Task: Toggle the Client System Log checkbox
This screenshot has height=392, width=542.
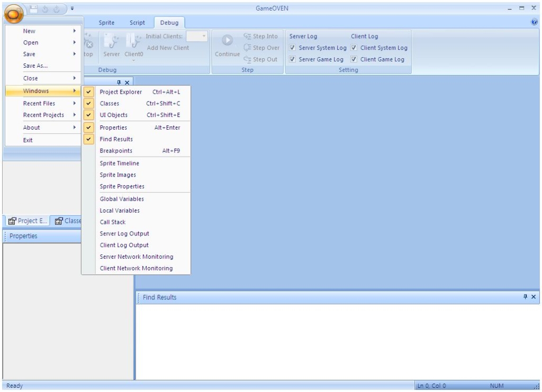Action: pos(354,48)
